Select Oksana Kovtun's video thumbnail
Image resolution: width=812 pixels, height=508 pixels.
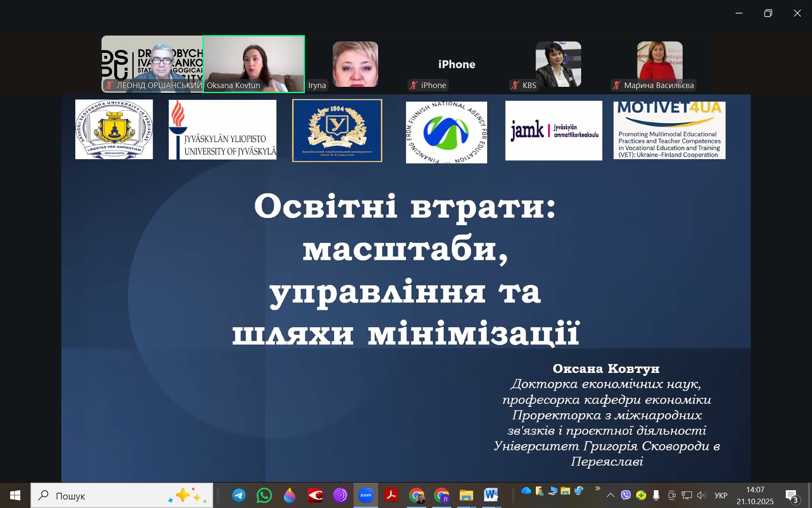(254, 63)
